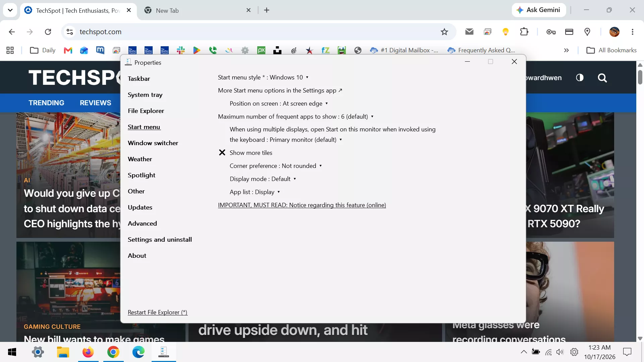Open the Start menu style dropdown
Image resolution: width=644 pixels, height=362 pixels.
point(263,77)
